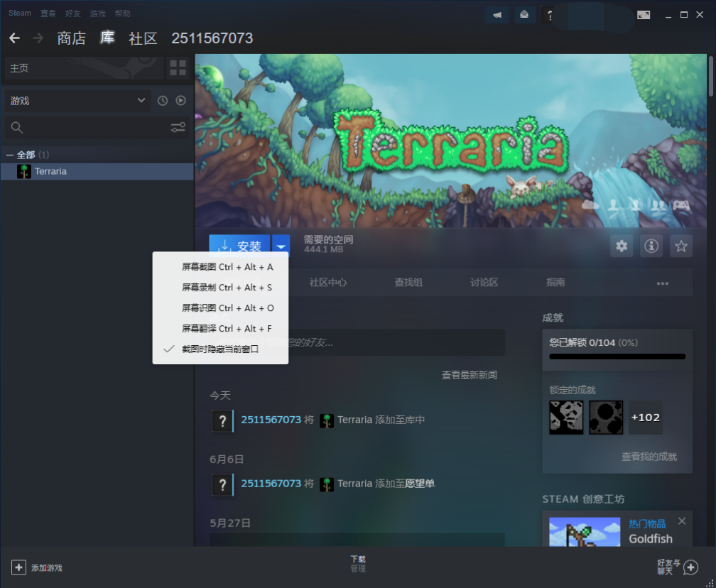
Task: Click the avatar beside today's activity entry
Action: [222, 421]
